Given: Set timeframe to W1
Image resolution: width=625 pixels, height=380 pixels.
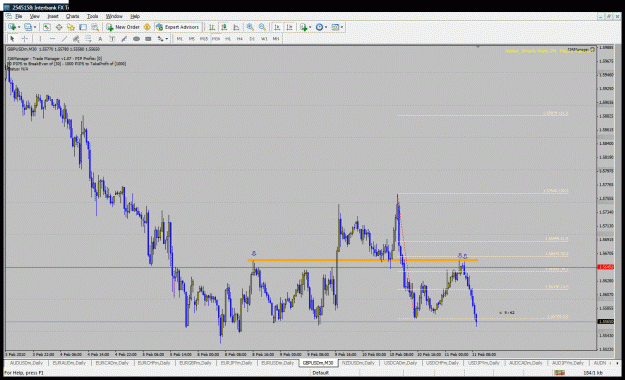Looking at the screenshot, I should [264, 39].
